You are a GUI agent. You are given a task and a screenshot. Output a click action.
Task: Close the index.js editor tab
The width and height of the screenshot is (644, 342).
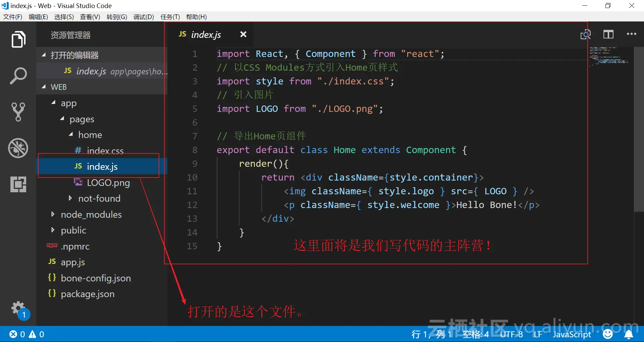(x=243, y=34)
